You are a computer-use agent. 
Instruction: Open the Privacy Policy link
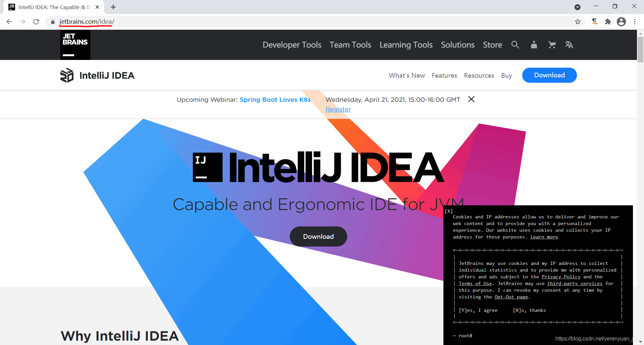pyautogui.click(x=561, y=277)
